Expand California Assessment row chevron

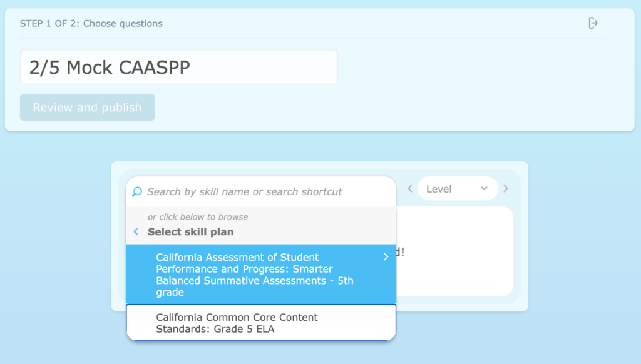(x=386, y=256)
